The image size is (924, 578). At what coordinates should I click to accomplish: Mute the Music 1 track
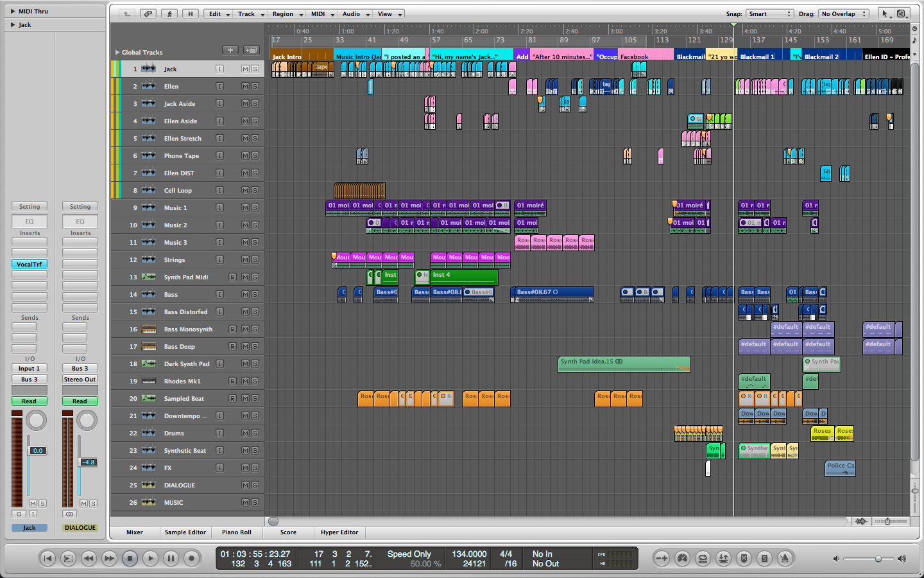pyautogui.click(x=245, y=207)
